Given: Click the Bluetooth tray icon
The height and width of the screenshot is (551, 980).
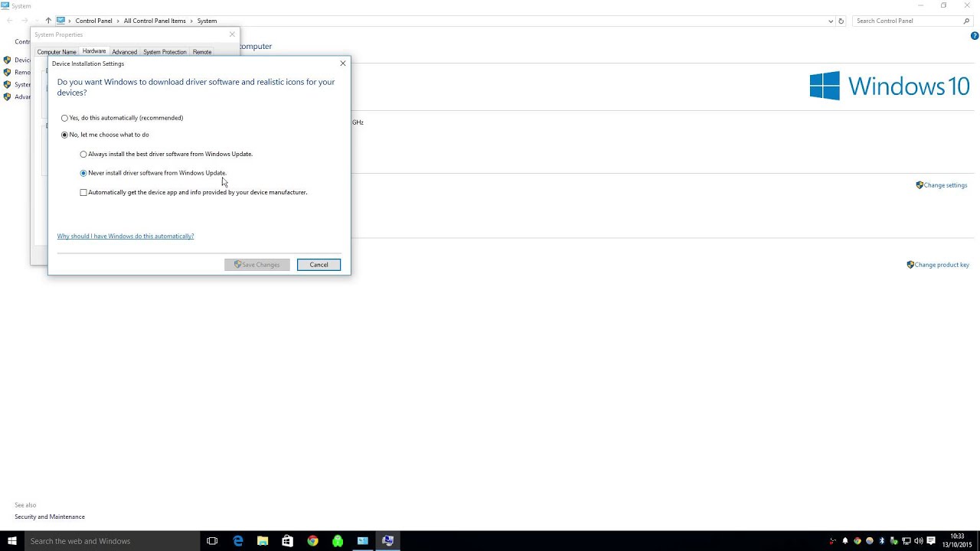Looking at the screenshot, I should 881,541.
